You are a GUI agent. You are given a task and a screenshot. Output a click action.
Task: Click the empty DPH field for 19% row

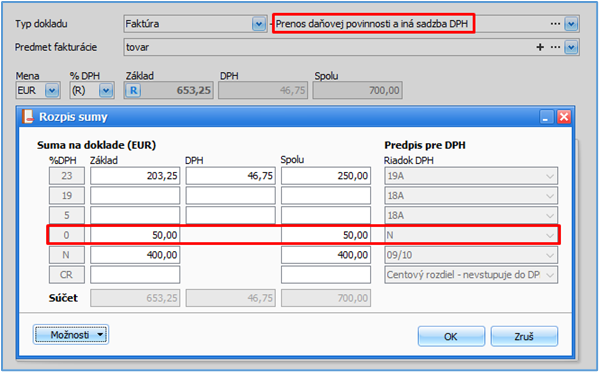(x=230, y=196)
